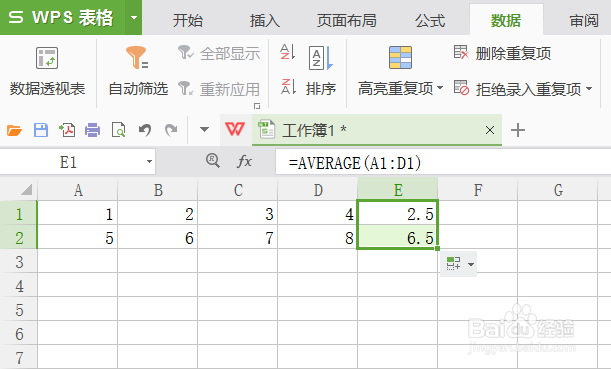Viewport: 611px width, 369px height.
Task: Click the Open folder icon
Action: click(x=14, y=130)
